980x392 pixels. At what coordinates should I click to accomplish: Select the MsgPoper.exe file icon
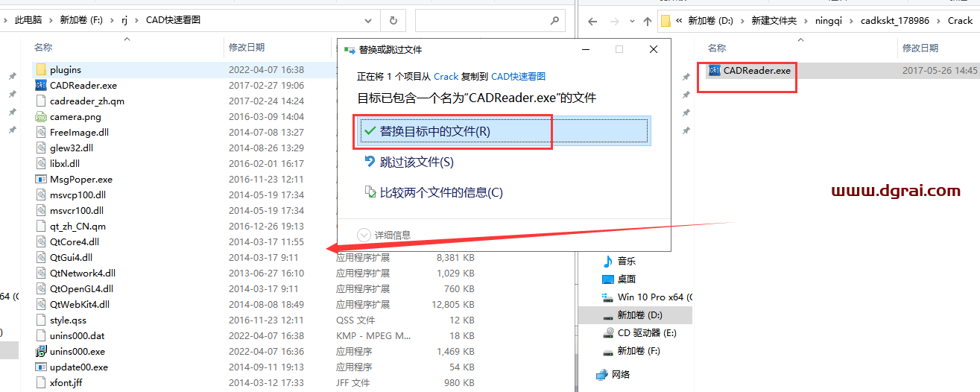pos(41,179)
